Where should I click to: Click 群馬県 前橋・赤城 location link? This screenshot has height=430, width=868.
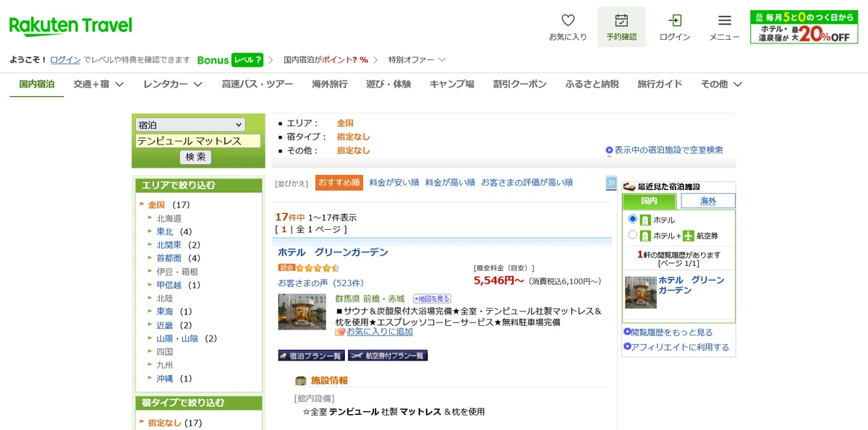click(370, 298)
